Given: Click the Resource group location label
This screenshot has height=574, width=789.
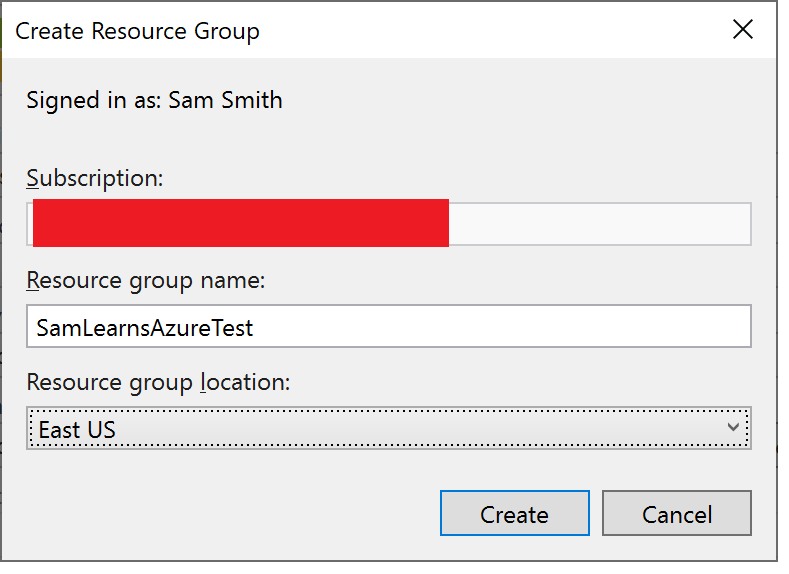Looking at the screenshot, I should tap(158, 382).
